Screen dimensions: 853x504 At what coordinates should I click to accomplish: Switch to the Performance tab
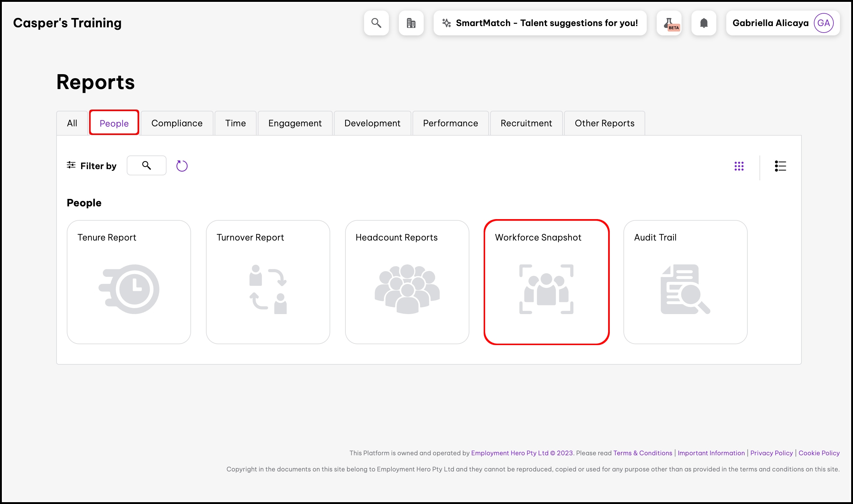450,123
